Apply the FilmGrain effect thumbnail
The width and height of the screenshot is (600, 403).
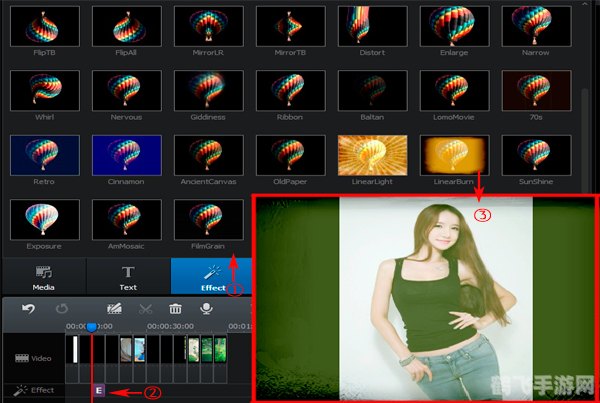click(x=208, y=219)
